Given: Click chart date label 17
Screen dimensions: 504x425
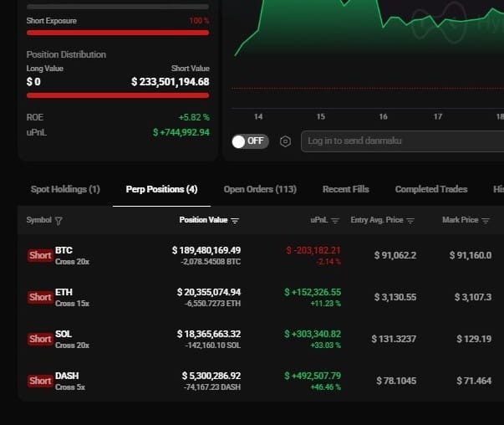Looking at the screenshot, I should pyautogui.click(x=438, y=117).
